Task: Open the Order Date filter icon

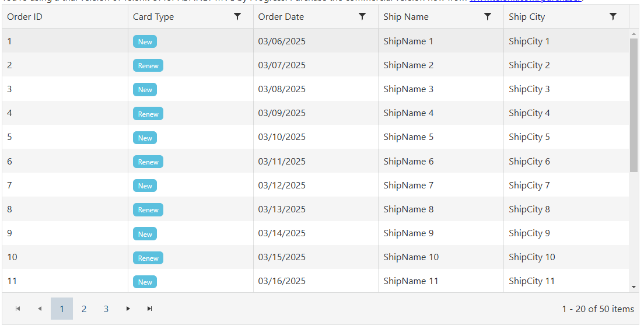Action: [x=362, y=17]
